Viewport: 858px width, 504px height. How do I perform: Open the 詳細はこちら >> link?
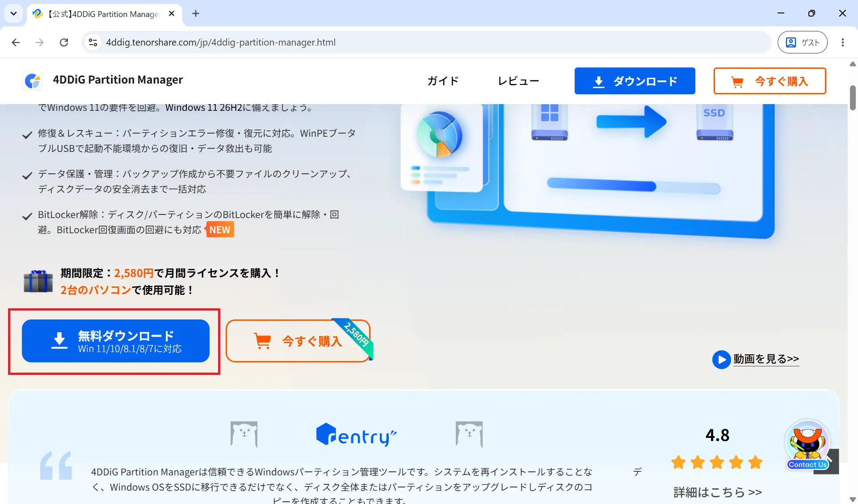point(718,492)
